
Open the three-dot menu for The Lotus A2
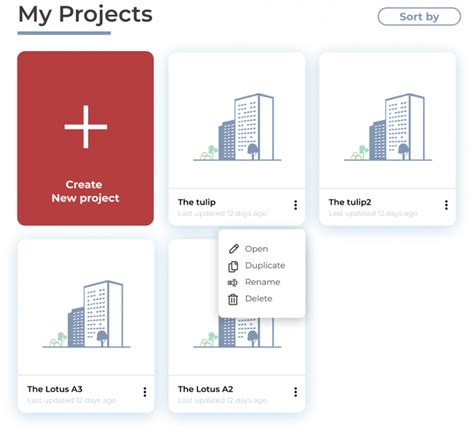click(295, 392)
